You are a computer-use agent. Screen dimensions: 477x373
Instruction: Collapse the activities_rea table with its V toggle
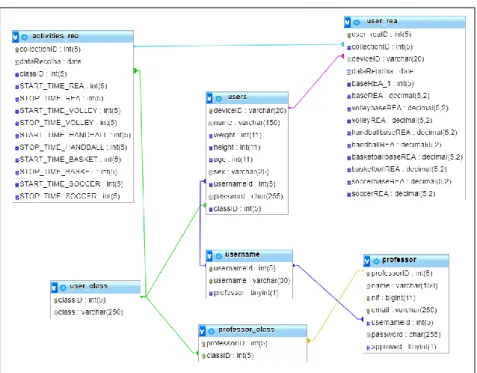pos(15,37)
